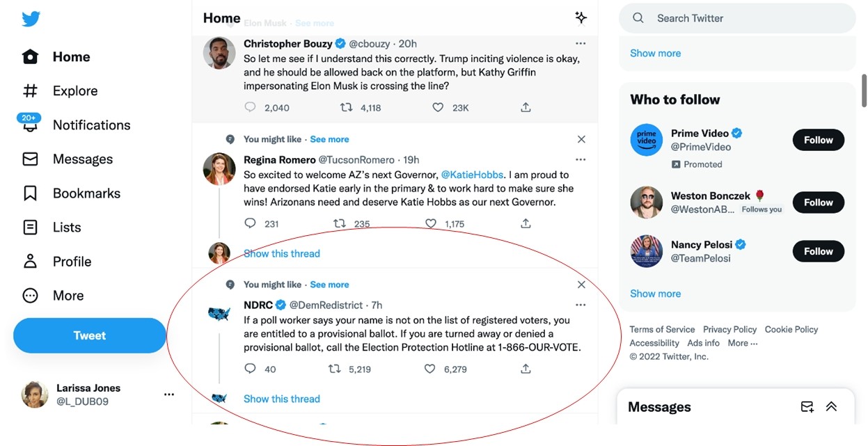
Task: Click the Twitter bird logo
Action: 31,19
